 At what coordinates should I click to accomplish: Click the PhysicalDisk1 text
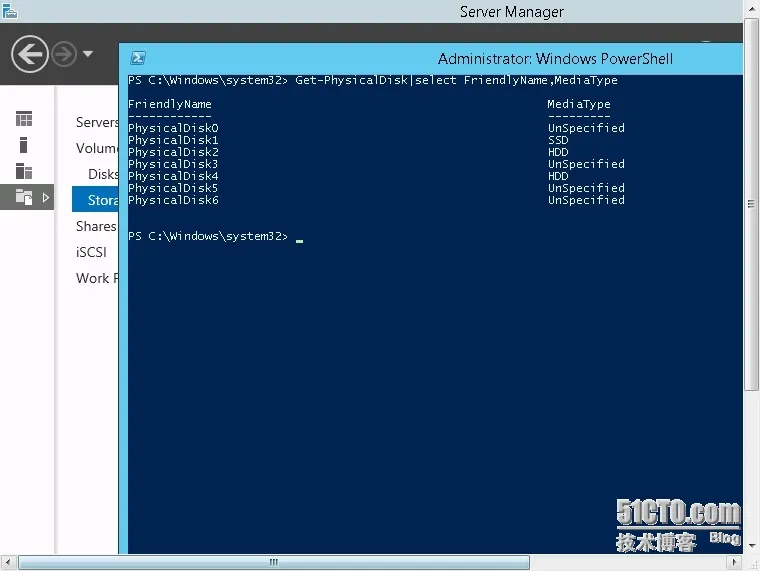point(173,140)
